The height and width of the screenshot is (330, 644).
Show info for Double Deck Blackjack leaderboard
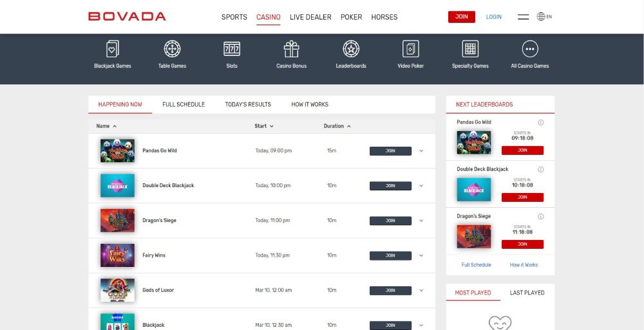[540, 170]
